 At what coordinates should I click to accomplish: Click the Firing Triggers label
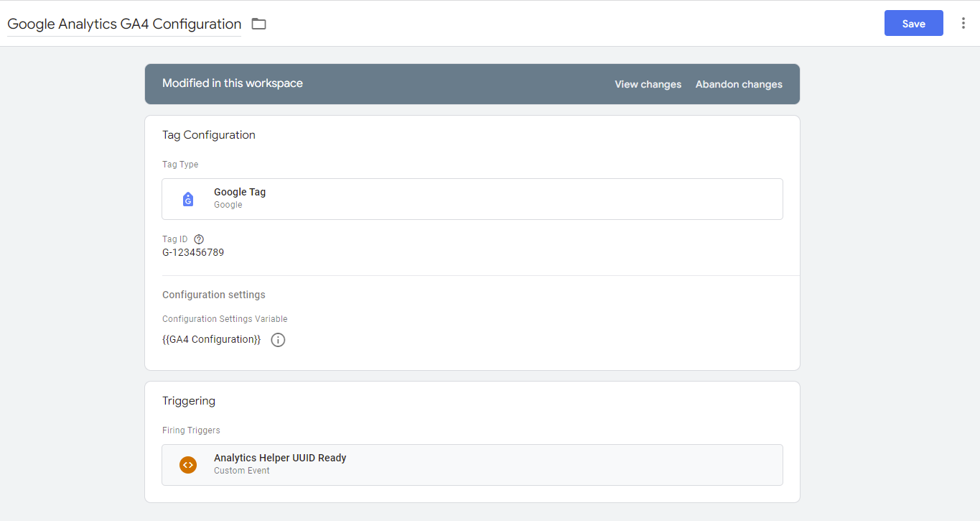tap(191, 430)
